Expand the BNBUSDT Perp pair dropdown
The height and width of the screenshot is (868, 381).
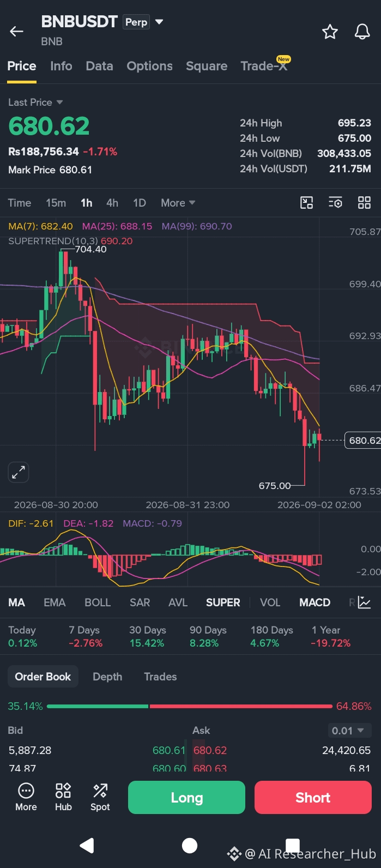point(159,22)
